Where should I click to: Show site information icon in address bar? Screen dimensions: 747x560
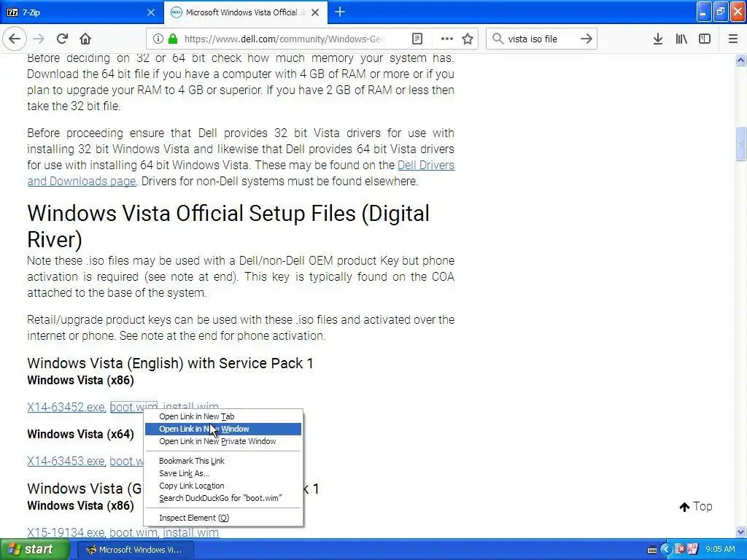point(158,39)
